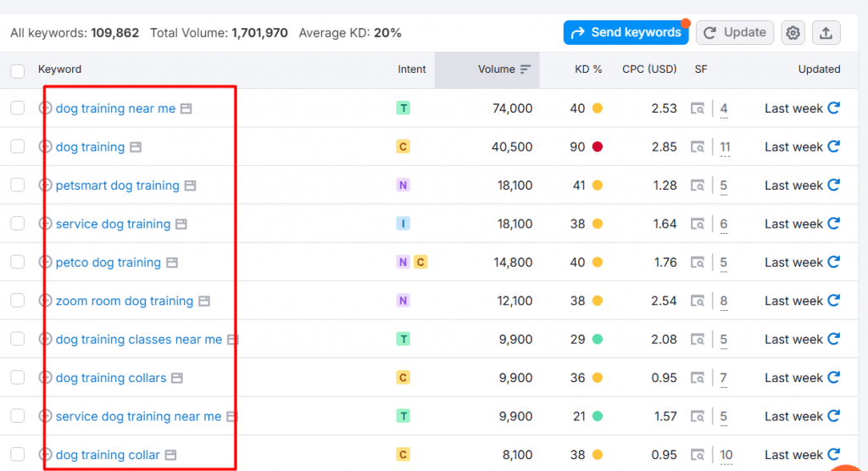Refresh 'dog training classes near me' row
868x471 pixels.
tap(834, 339)
